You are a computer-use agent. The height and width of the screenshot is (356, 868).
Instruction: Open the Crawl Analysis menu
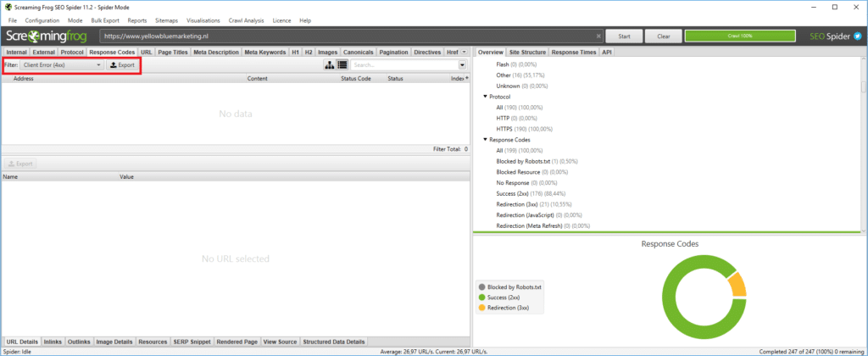247,20
